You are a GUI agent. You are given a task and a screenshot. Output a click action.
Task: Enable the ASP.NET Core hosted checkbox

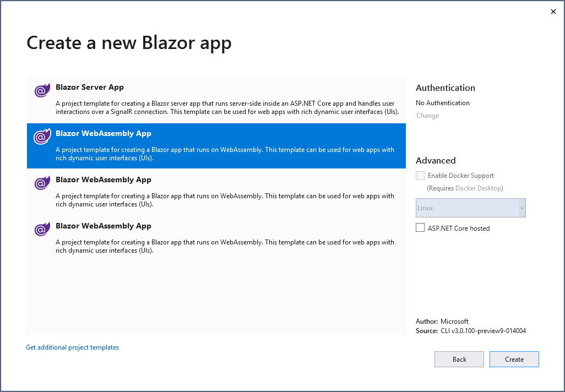point(420,228)
